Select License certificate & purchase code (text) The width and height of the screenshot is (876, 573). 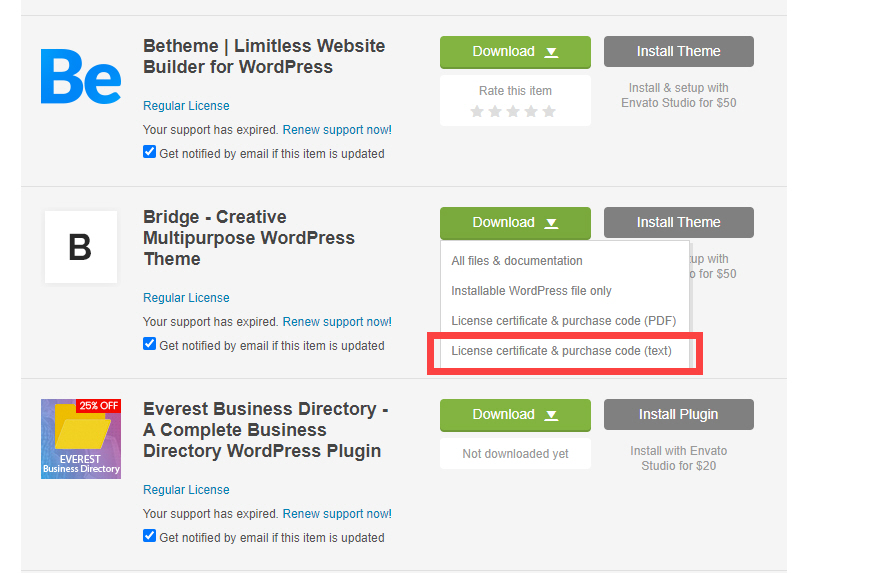point(561,351)
